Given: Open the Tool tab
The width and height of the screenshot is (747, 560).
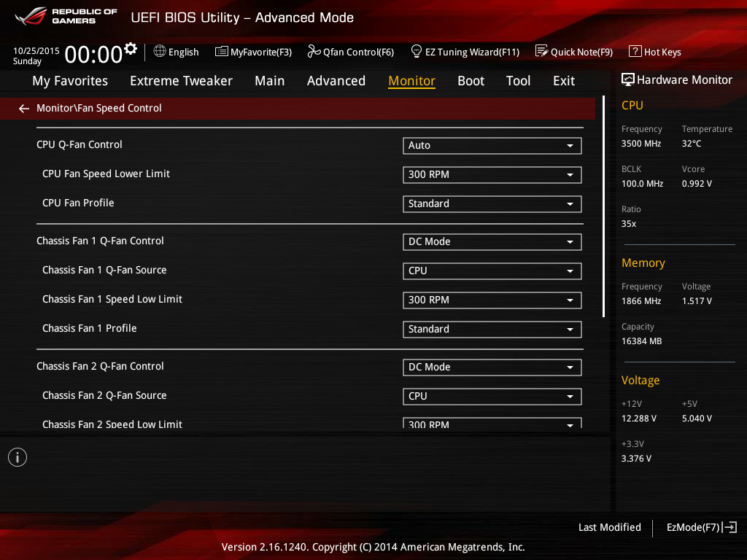Looking at the screenshot, I should (x=519, y=81).
